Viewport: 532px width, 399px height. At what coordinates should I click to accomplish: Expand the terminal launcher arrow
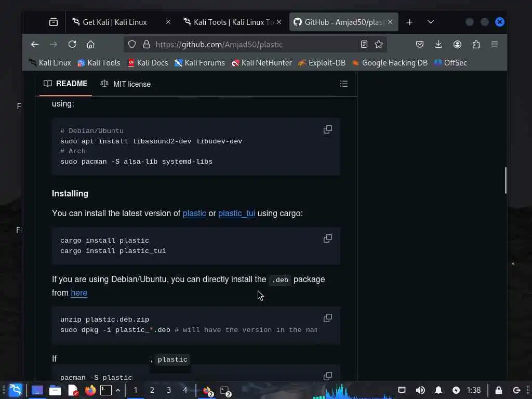[x=118, y=391]
